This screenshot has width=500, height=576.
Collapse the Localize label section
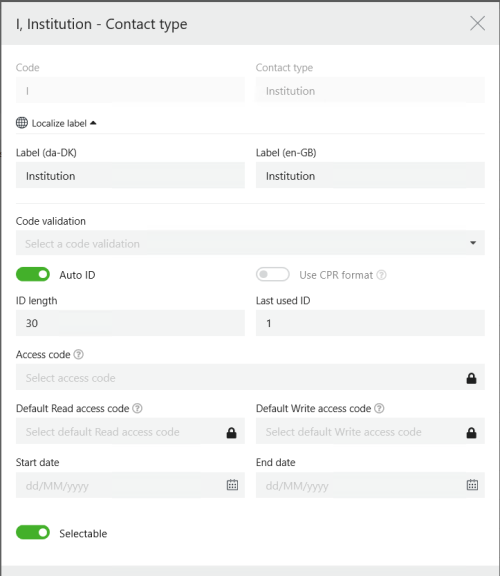pos(93,123)
